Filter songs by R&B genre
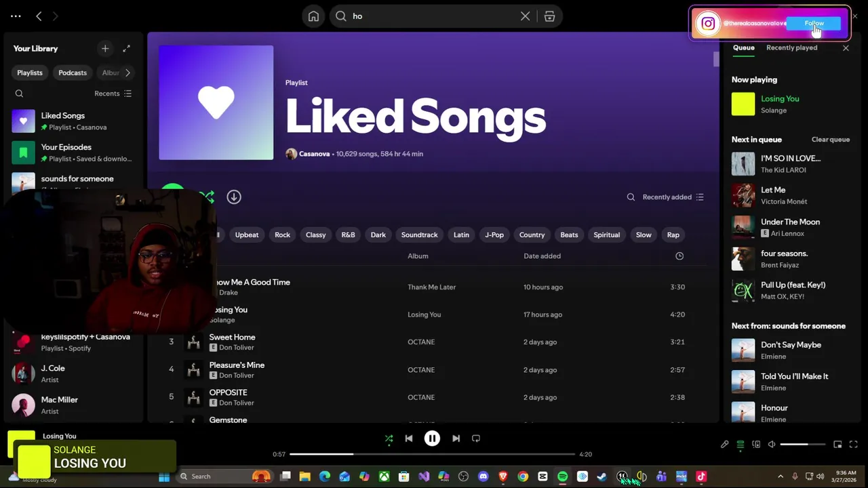868x488 pixels. [x=348, y=235]
